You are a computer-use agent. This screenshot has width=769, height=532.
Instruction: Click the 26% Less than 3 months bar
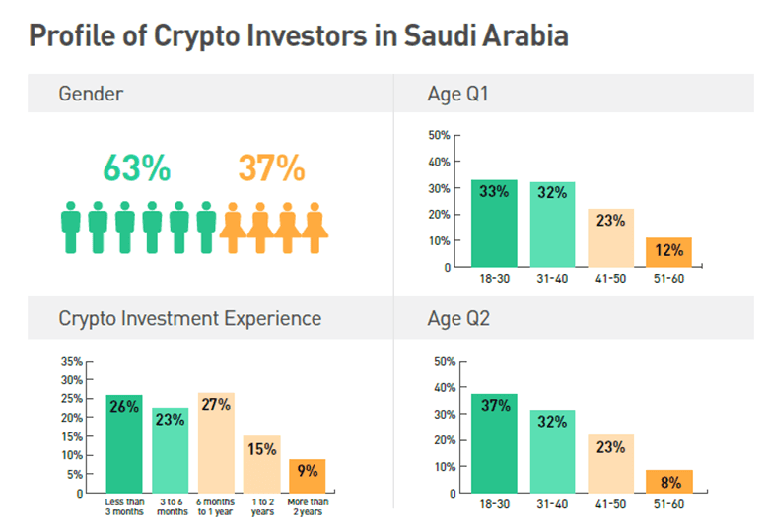pyautogui.click(x=124, y=443)
